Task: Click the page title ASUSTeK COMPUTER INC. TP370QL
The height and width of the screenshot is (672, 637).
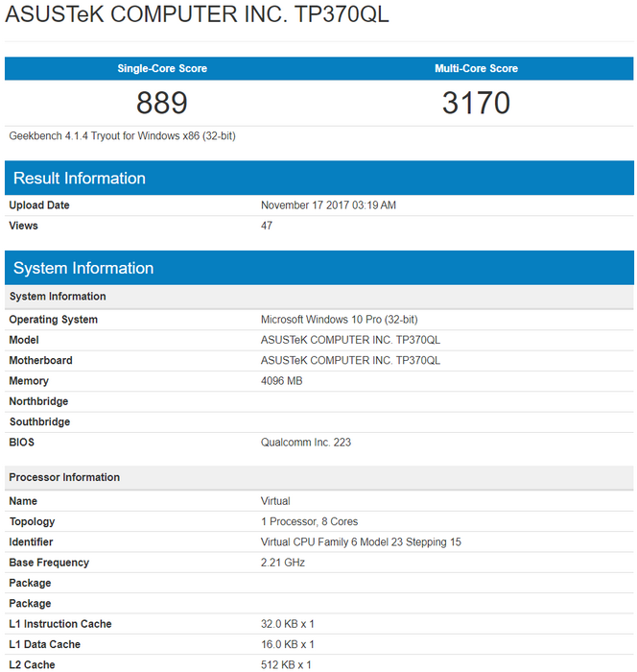Action: click(x=197, y=14)
